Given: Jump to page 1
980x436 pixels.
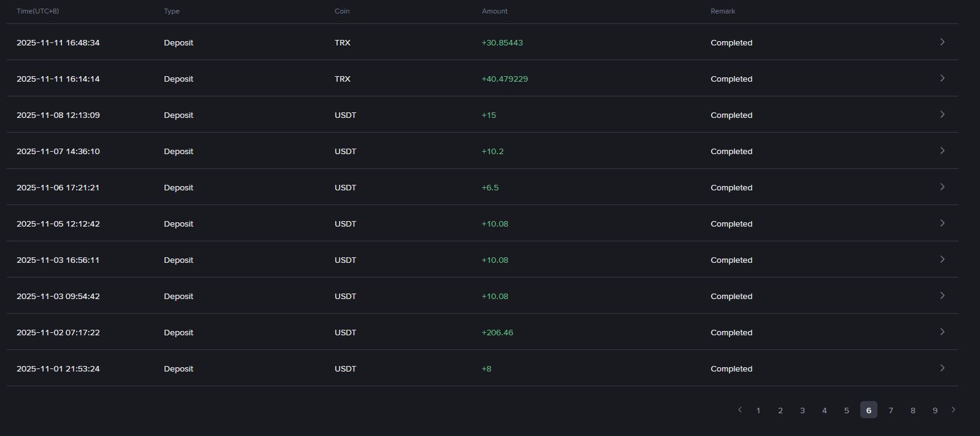Looking at the screenshot, I should pyautogui.click(x=758, y=410).
